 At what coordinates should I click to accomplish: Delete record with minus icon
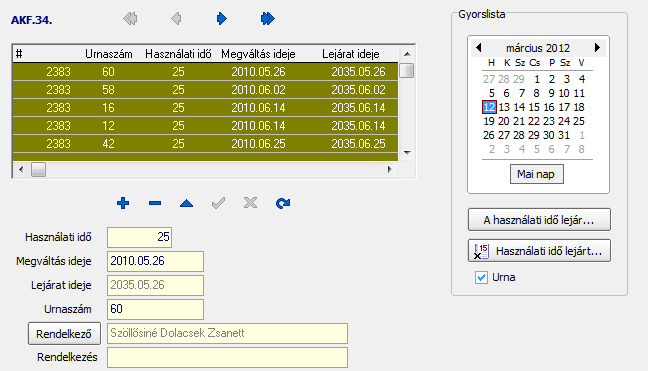(x=155, y=203)
